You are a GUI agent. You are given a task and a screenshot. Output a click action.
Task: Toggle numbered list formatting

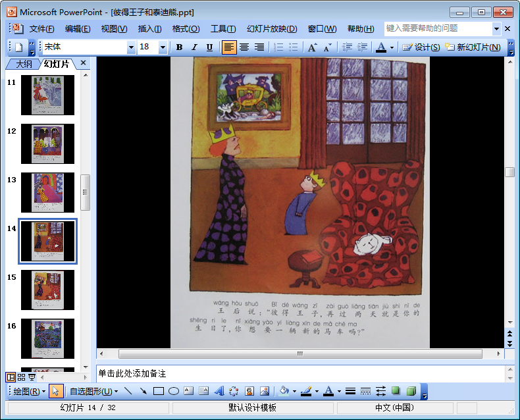pos(278,47)
